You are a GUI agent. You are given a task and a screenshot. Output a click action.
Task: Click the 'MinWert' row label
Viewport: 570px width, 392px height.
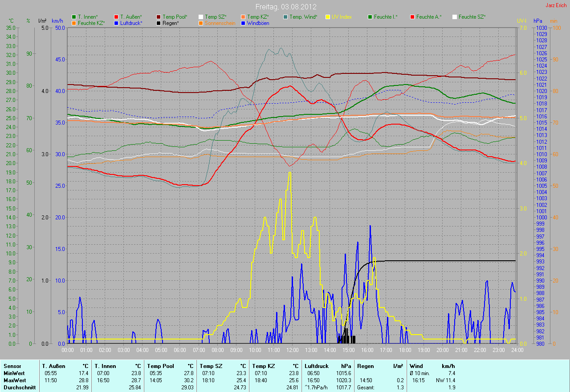pyautogui.click(x=14, y=373)
